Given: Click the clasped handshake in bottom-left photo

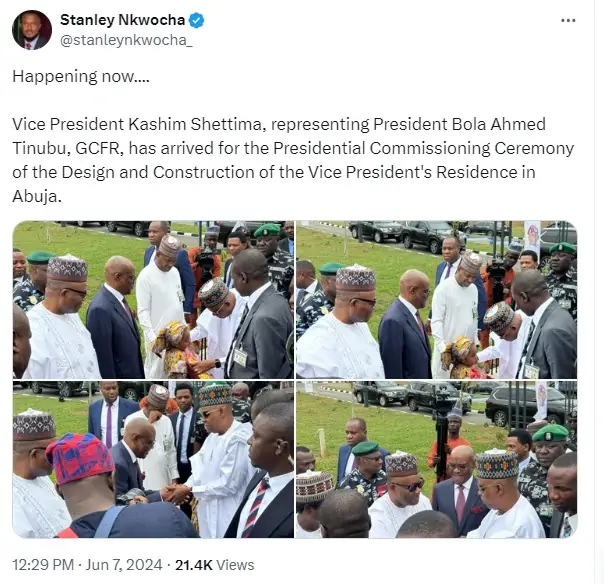Looking at the screenshot, I should [175, 494].
